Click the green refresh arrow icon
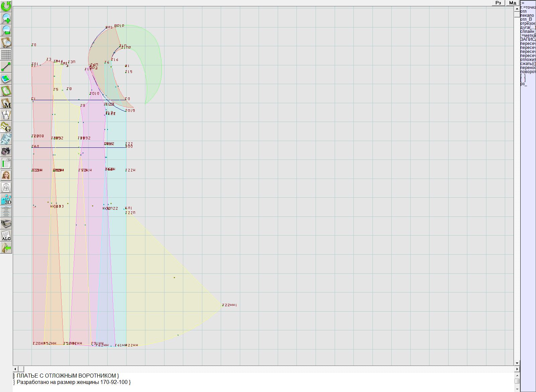Image resolution: width=536 pixels, height=392 pixels. tap(6, 6)
